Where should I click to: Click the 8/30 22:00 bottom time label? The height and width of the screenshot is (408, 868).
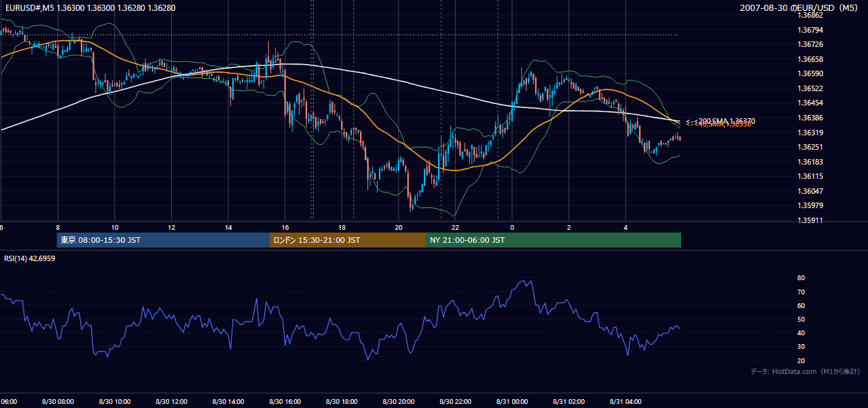click(455, 402)
